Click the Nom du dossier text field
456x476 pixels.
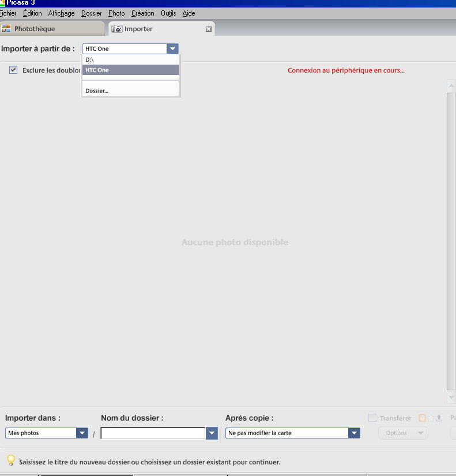[x=153, y=433]
